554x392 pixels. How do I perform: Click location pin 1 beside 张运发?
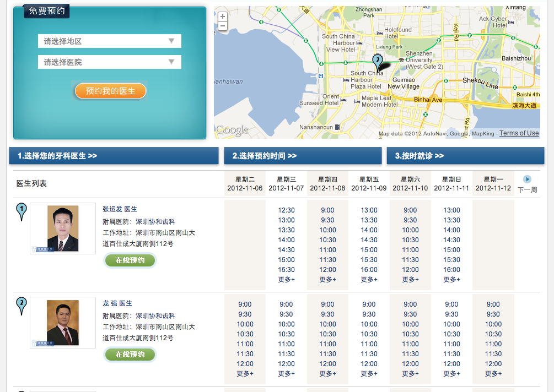click(21, 212)
